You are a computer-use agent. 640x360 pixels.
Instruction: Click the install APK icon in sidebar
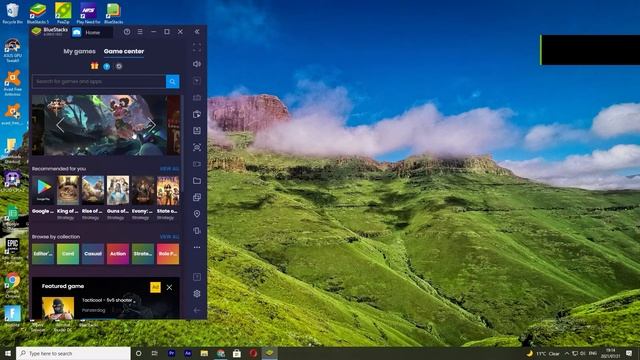(197, 114)
